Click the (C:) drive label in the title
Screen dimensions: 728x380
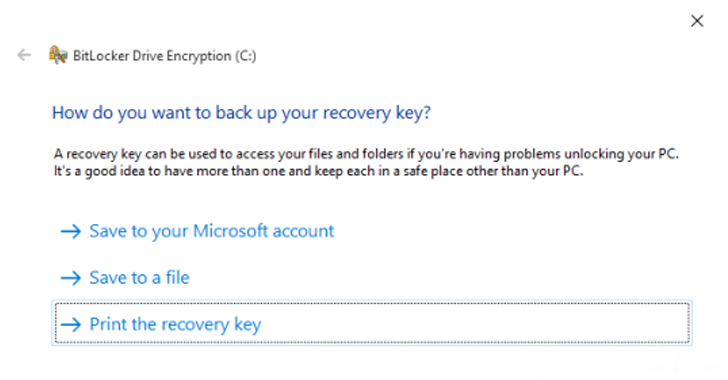pyautogui.click(x=245, y=56)
